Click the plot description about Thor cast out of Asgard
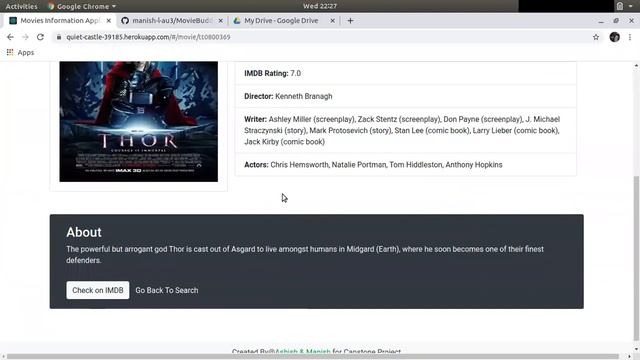 pos(305,255)
